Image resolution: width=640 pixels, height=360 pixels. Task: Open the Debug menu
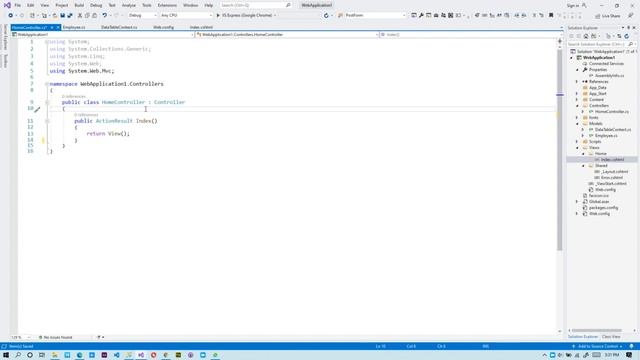coord(96,5)
